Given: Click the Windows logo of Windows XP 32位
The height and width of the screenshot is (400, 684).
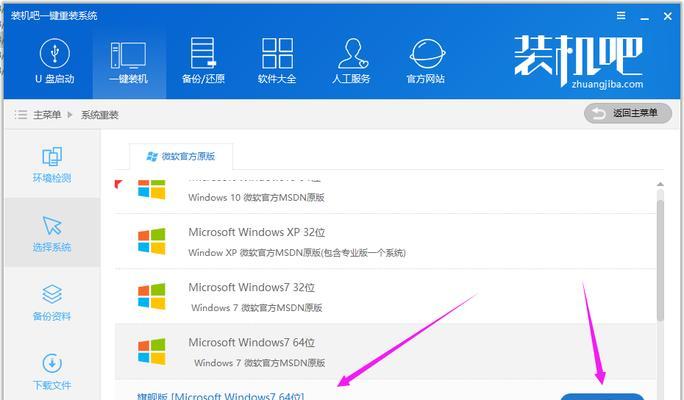Looking at the screenshot, I should tap(152, 241).
